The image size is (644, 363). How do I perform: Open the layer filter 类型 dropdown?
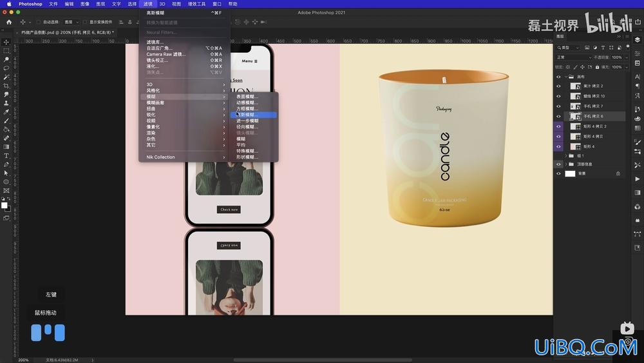click(569, 48)
